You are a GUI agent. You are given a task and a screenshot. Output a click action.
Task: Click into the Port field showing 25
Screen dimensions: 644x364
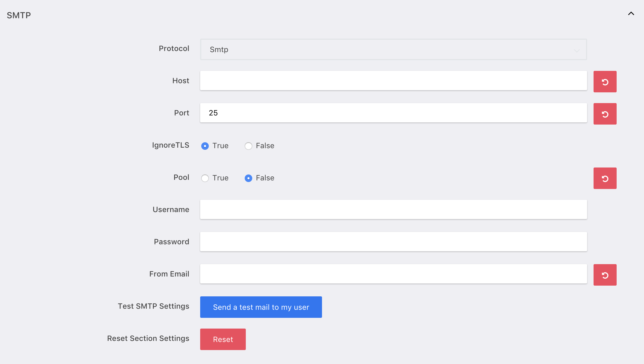tap(393, 113)
